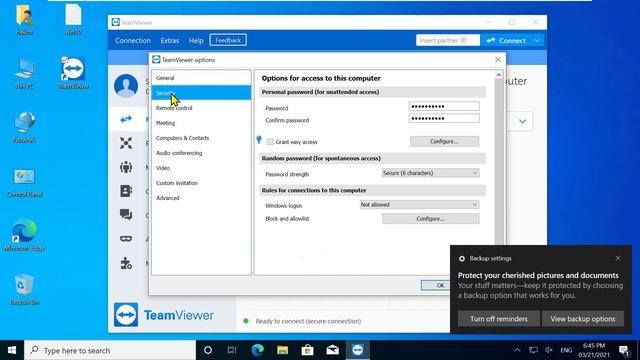The height and width of the screenshot is (360, 640).
Task: Open Mail app from the taskbar
Action: click(x=333, y=350)
